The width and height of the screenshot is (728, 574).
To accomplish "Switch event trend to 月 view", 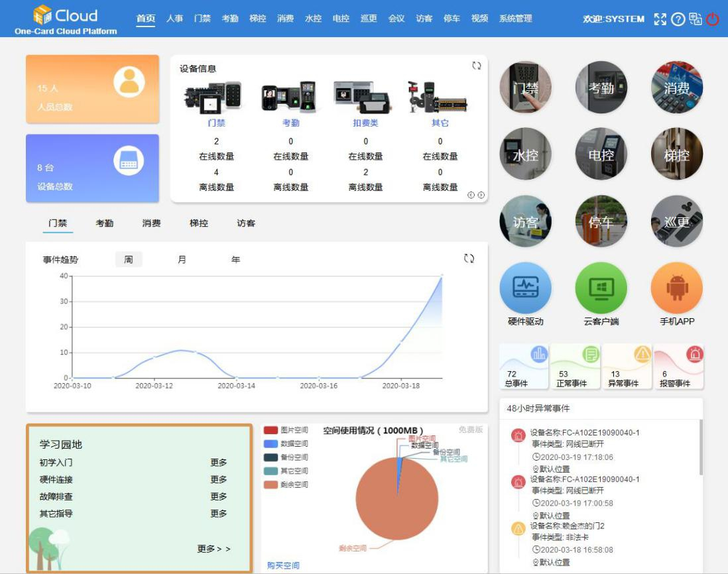I will click(x=182, y=259).
